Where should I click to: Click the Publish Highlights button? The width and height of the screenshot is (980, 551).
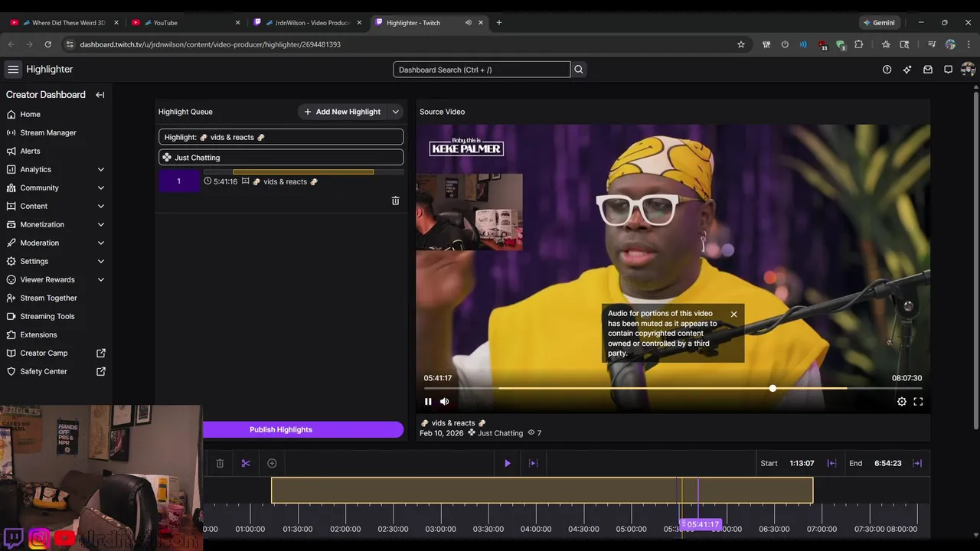pos(302,429)
